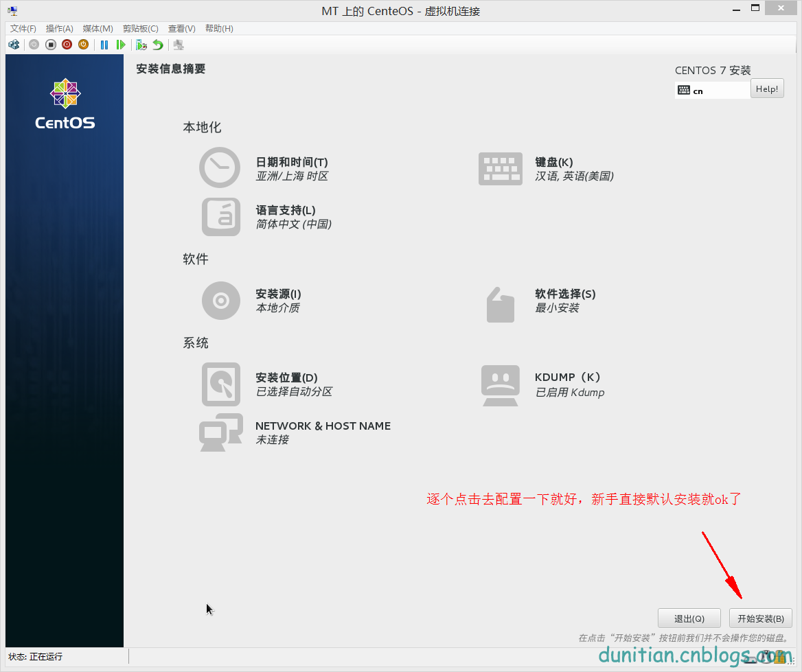Screen dimensions: 802x672
Task: Open the 帮助(H) menu
Action: [x=219, y=29]
